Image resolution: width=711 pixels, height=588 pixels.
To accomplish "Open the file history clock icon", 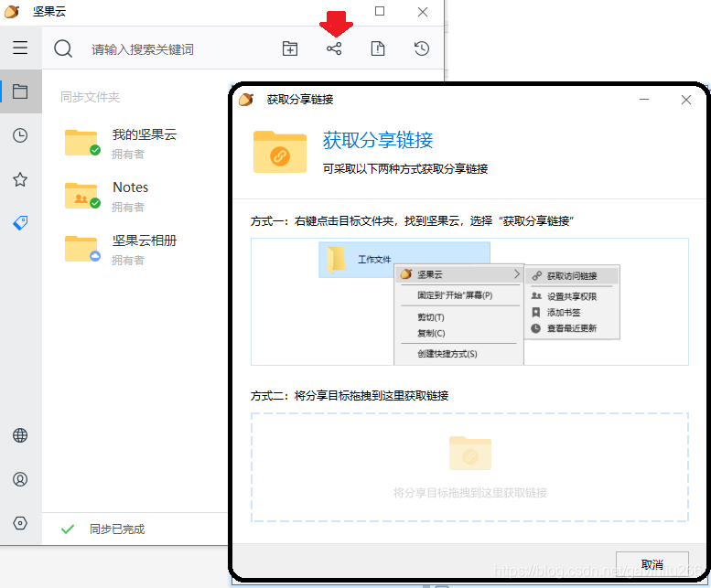I will [x=422, y=48].
